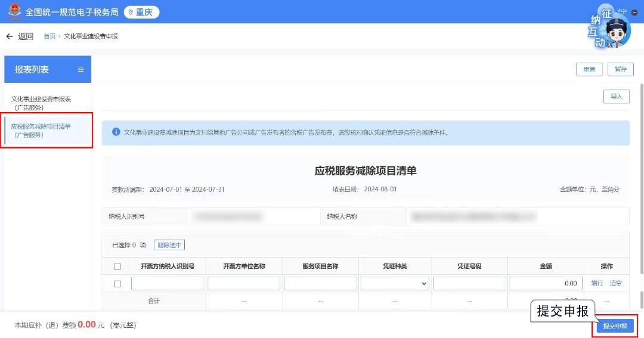Click the 清空 link in the row

[x=615, y=284]
